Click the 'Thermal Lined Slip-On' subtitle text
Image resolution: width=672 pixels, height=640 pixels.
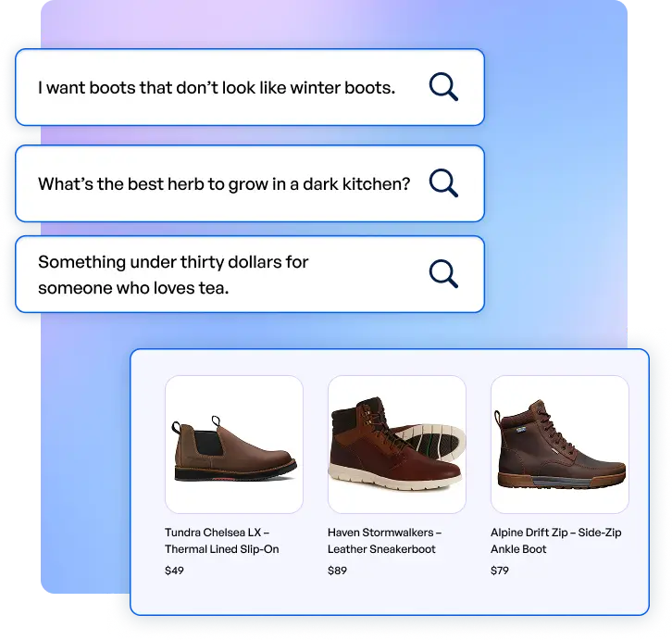point(221,549)
